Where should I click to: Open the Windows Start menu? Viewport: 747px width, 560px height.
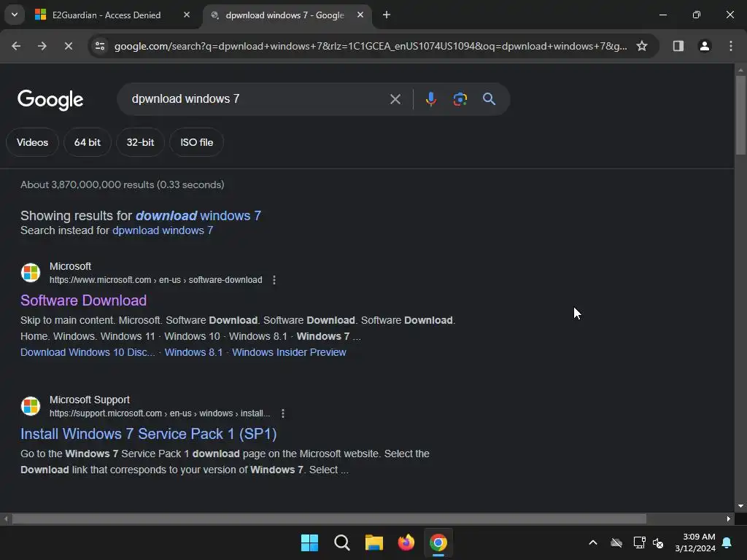pos(309,542)
